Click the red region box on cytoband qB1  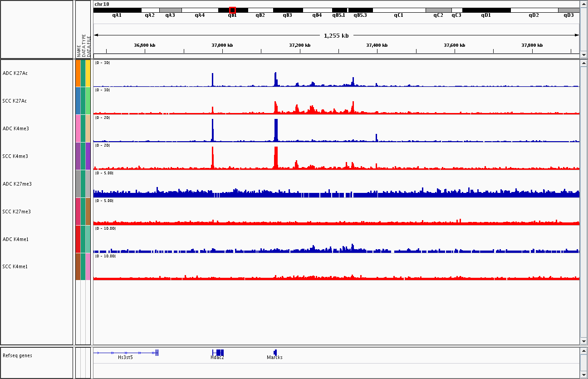click(232, 10)
